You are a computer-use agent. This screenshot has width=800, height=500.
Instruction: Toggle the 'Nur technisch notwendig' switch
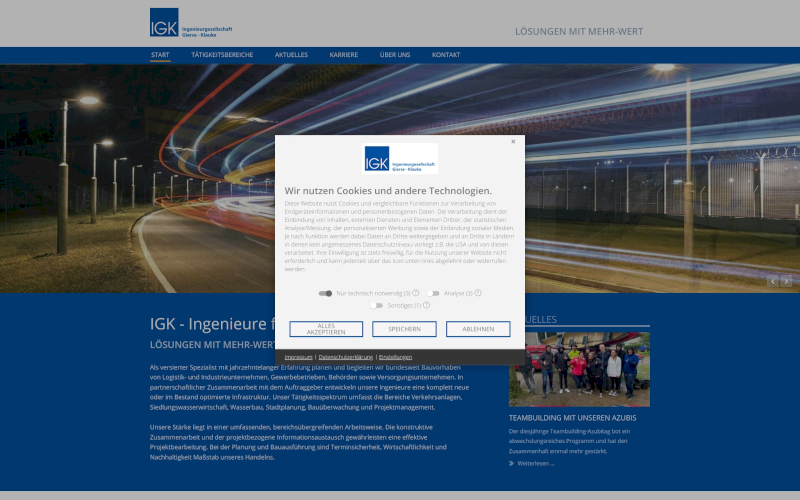[x=325, y=293]
